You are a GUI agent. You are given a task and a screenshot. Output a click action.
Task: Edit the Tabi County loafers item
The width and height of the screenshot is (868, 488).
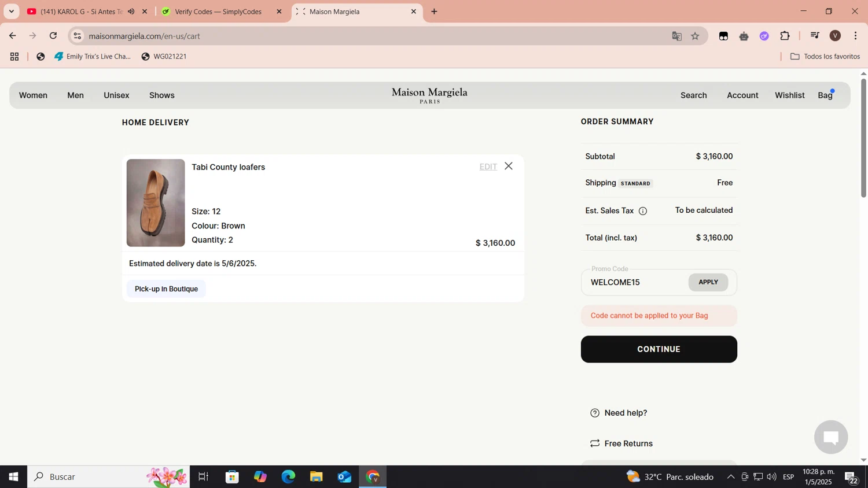click(x=488, y=167)
